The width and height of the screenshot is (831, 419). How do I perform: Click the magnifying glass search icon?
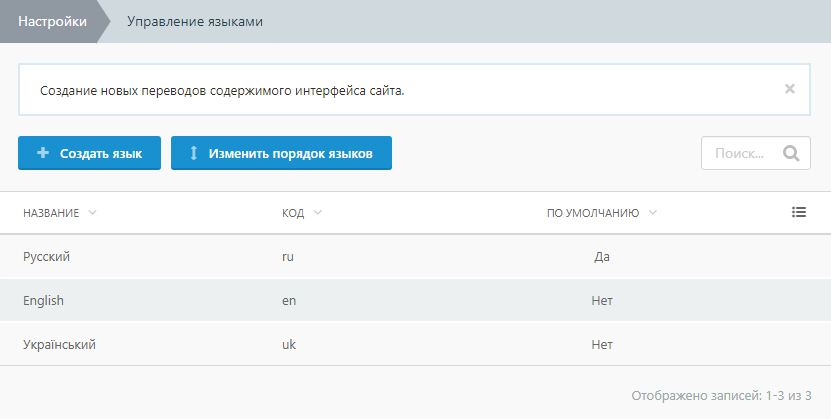click(791, 154)
